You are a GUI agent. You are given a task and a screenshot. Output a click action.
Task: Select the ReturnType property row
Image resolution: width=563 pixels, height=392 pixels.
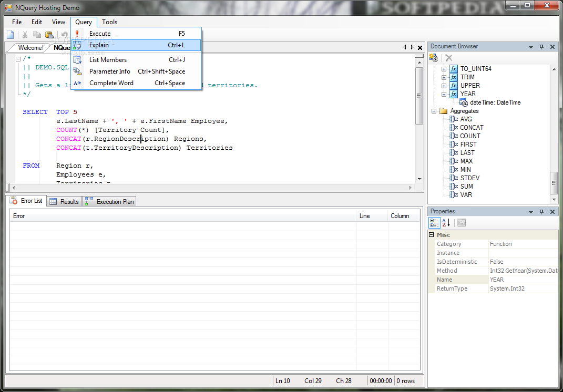tap(496, 288)
